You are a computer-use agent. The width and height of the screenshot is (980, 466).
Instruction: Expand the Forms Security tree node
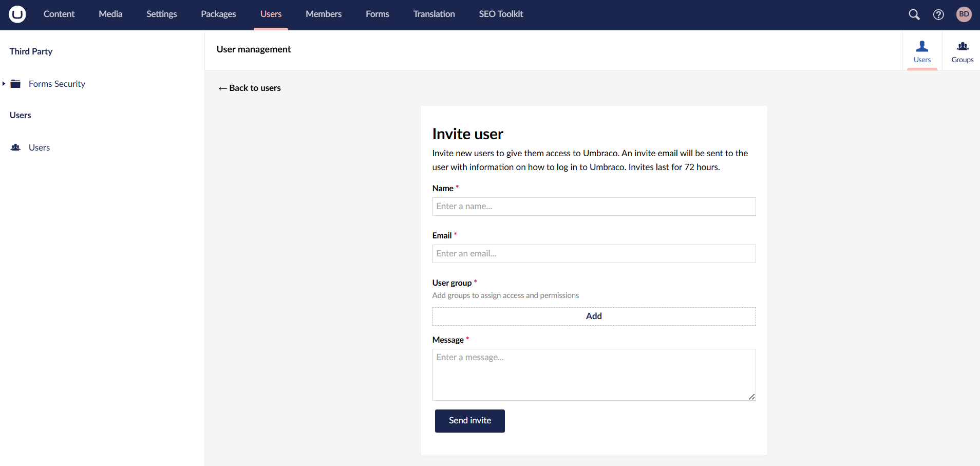tap(4, 84)
